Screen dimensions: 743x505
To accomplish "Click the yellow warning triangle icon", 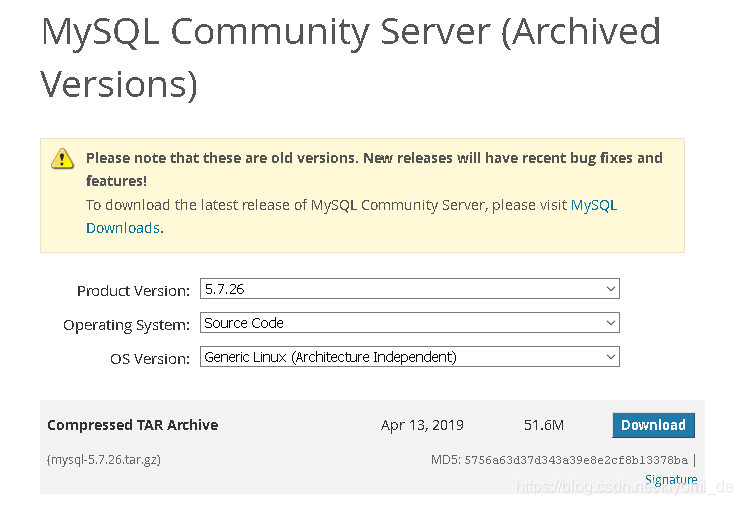I will [62, 158].
